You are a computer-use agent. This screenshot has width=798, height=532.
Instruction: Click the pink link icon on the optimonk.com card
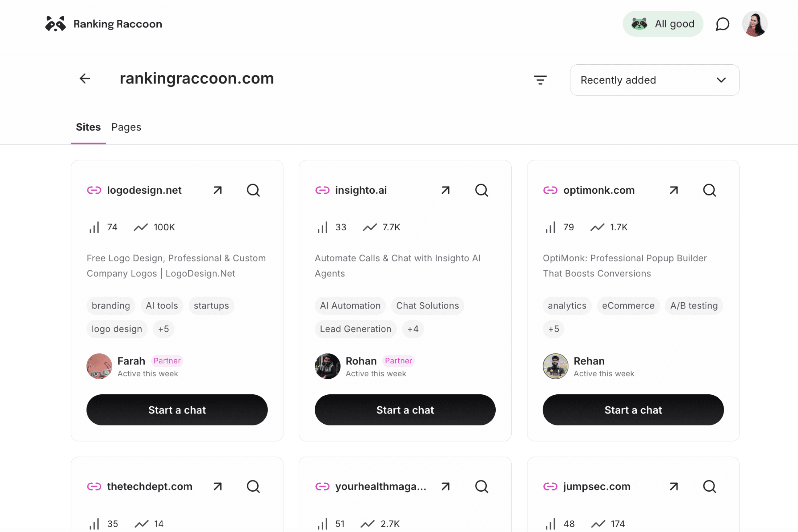pyautogui.click(x=550, y=190)
